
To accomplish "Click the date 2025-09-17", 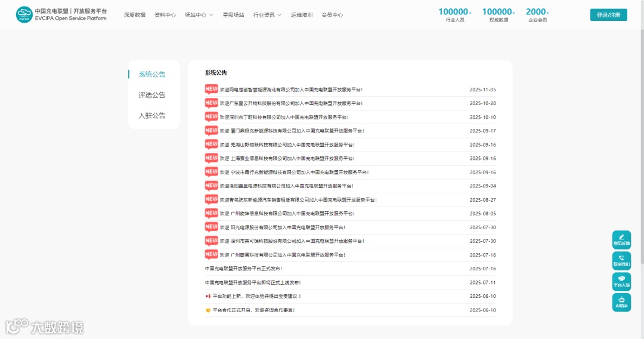I will coord(482,131).
